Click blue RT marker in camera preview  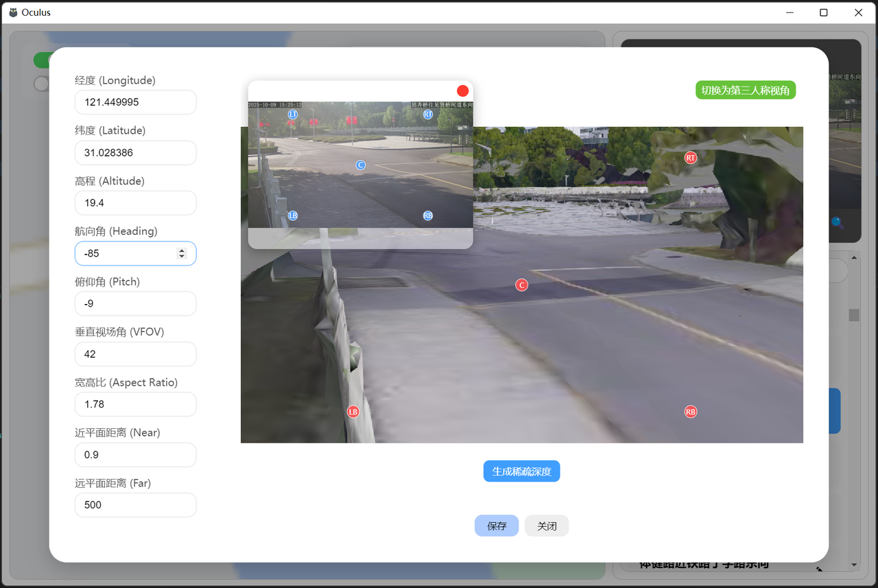click(428, 114)
